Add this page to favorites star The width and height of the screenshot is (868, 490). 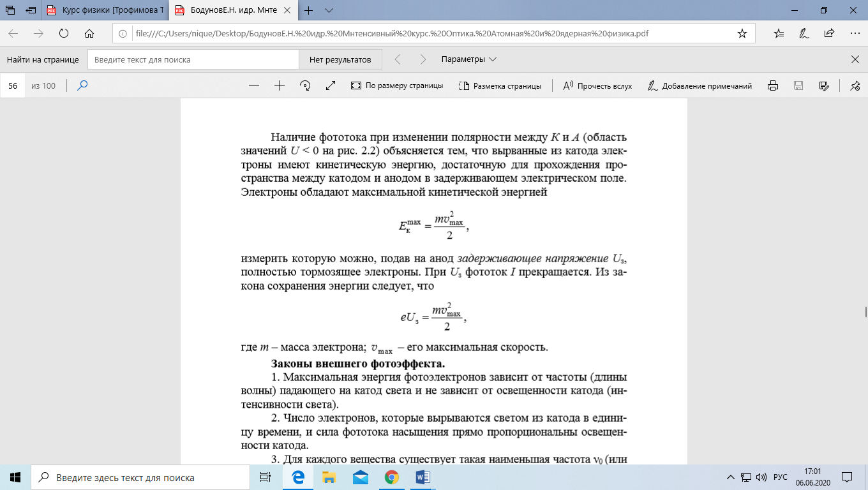click(742, 33)
